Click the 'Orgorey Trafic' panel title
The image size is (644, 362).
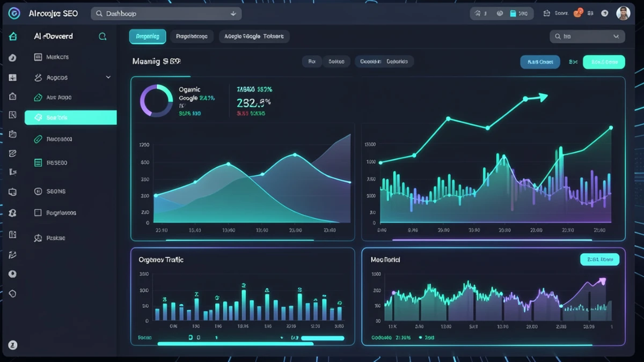[x=161, y=260]
